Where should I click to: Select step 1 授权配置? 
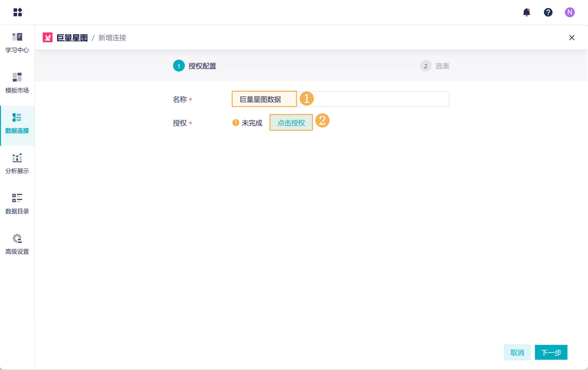(x=179, y=66)
